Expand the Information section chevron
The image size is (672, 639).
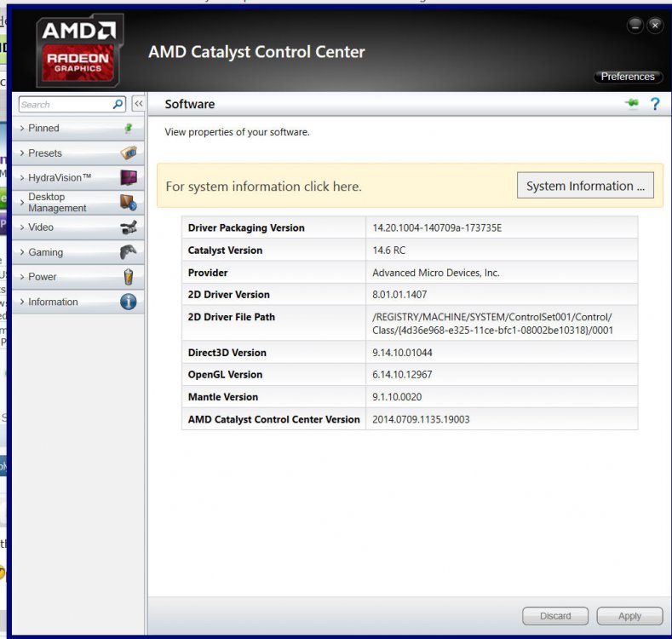[22, 302]
